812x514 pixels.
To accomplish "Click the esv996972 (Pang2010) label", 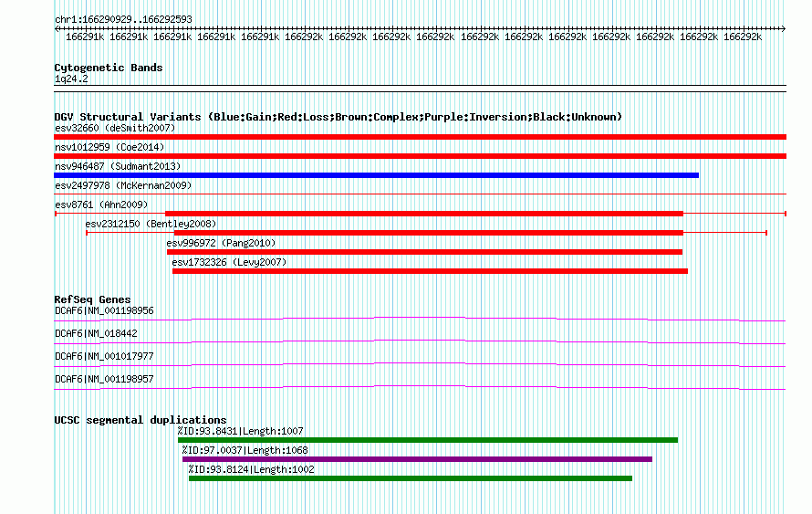I will tap(221, 243).
